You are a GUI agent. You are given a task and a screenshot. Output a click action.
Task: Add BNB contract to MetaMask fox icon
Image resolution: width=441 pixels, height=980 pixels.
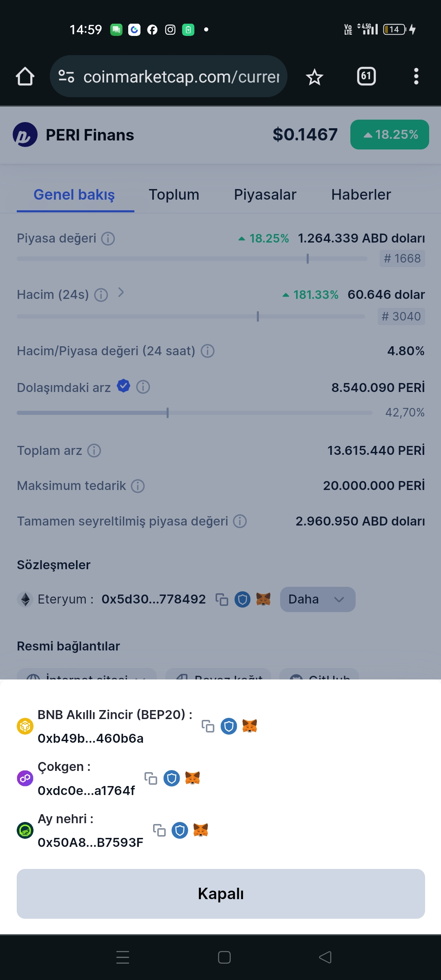coord(249,726)
